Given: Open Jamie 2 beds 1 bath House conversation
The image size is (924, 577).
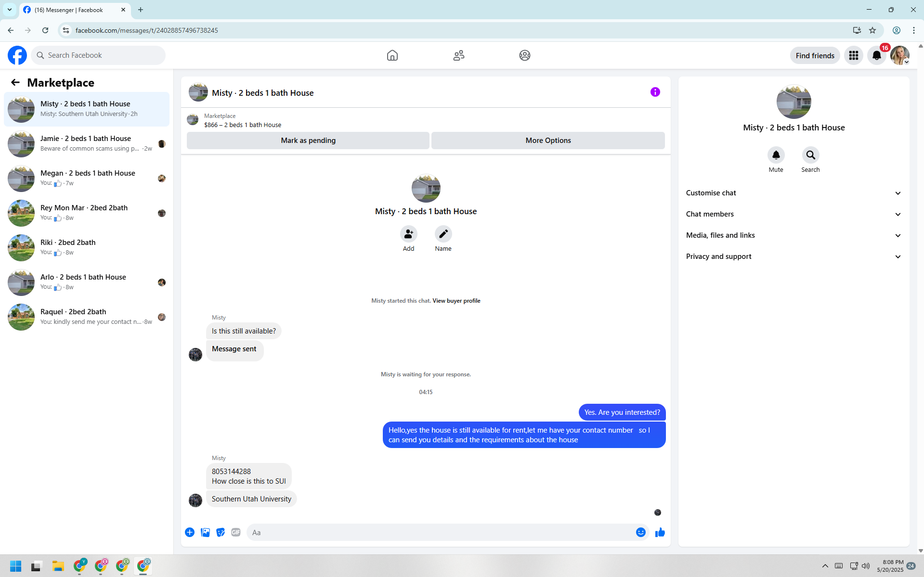Looking at the screenshot, I should click(x=87, y=144).
